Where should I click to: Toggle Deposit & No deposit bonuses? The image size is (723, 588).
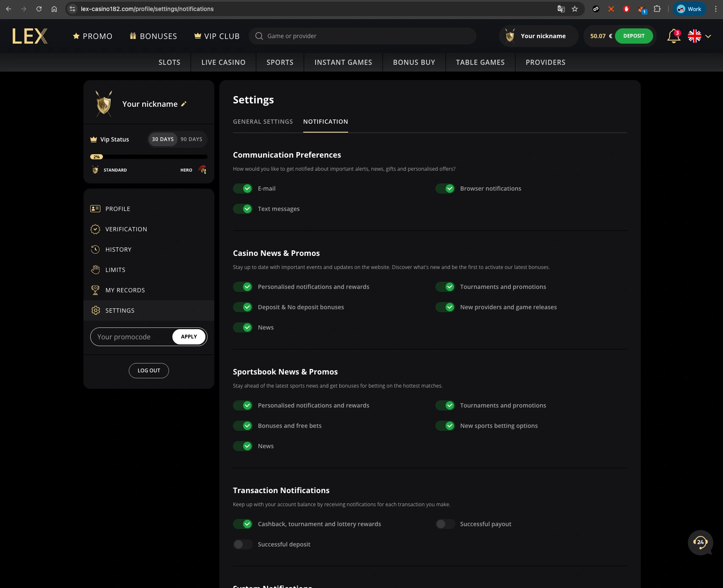coord(243,307)
